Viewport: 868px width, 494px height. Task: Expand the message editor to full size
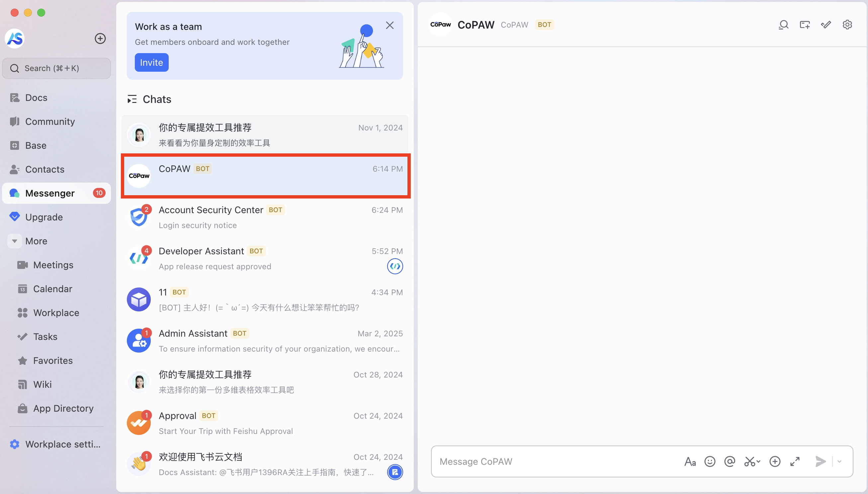click(795, 461)
